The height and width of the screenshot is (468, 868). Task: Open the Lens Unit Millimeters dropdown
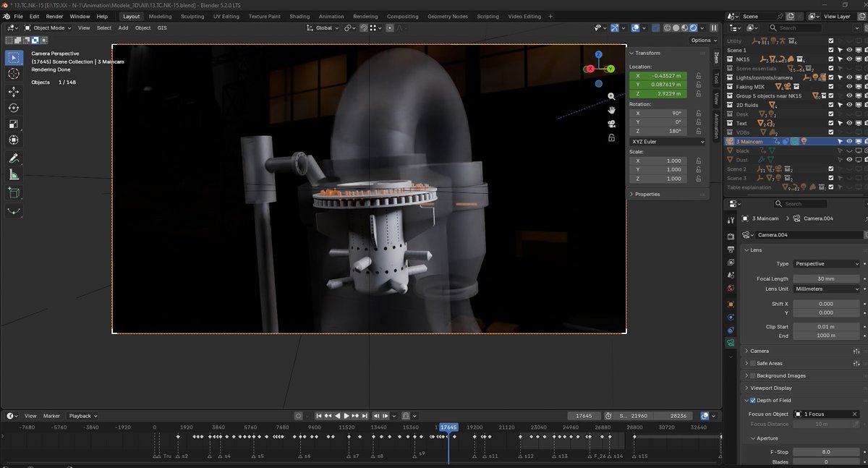point(826,289)
